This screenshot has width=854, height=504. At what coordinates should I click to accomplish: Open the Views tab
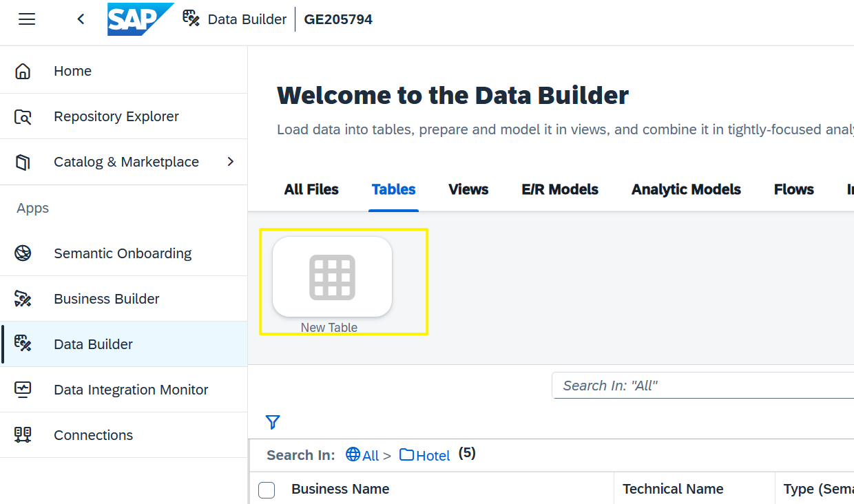(468, 189)
